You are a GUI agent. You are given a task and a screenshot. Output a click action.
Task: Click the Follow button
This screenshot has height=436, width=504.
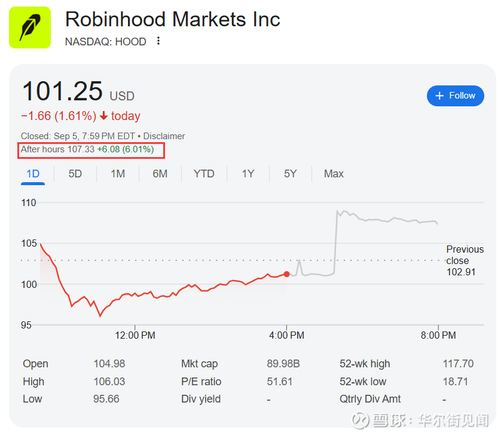click(455, 96)
